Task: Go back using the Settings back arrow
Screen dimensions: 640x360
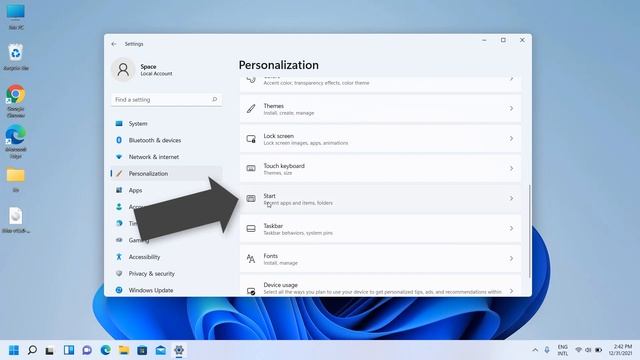Action: point(114,44)
